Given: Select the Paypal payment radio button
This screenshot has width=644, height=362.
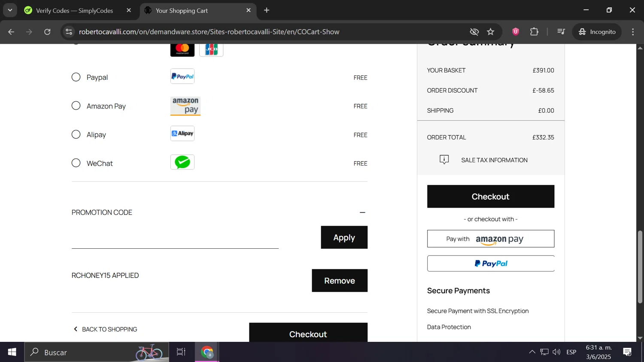Looking at the screenshot, I should point(76,77).
